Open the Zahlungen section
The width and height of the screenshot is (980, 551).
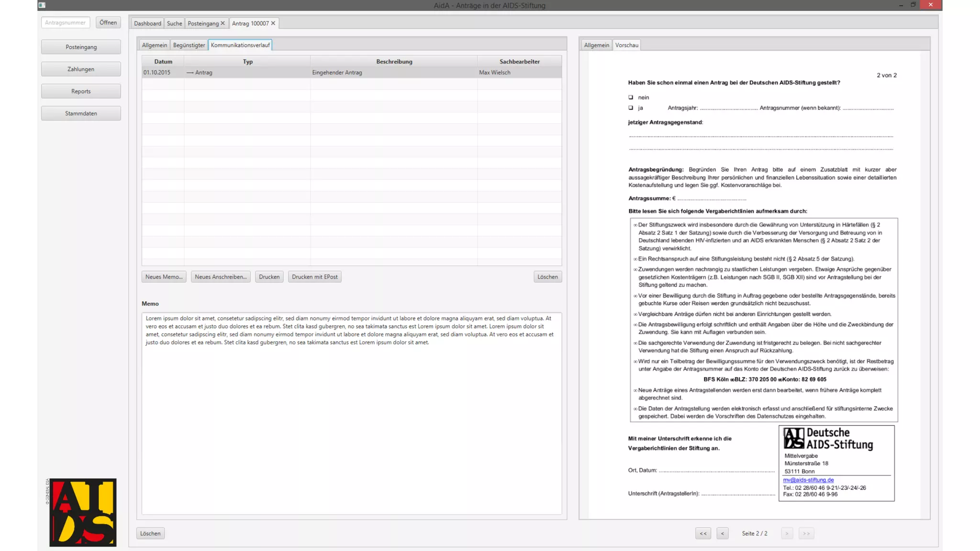(x=81, y=69)
